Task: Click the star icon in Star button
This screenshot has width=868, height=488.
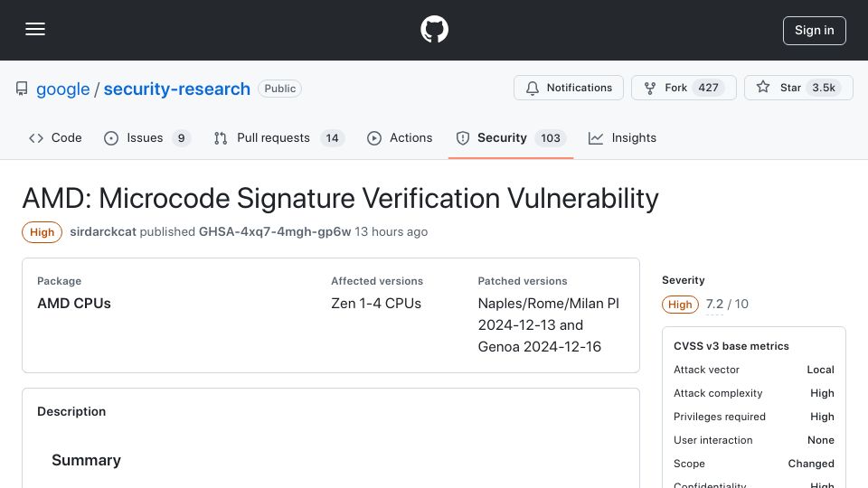Action: coord(763,87)
